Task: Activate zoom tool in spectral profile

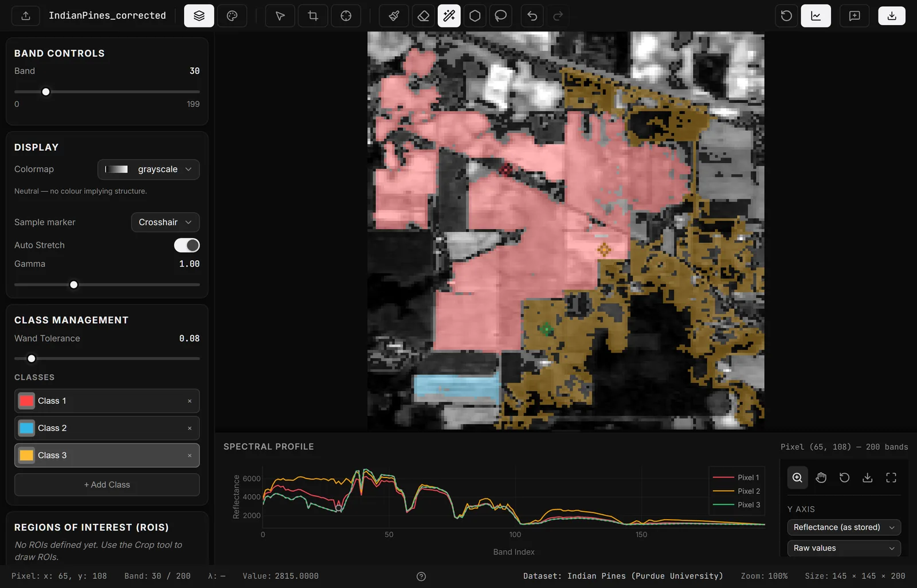Action: pyautogui.click(x=798, y=478)
